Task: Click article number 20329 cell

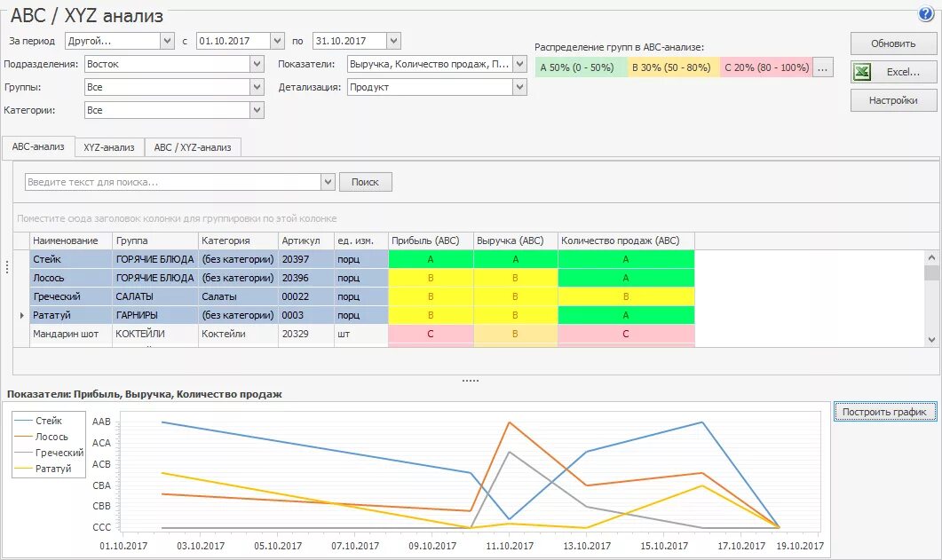Action: 305,334
